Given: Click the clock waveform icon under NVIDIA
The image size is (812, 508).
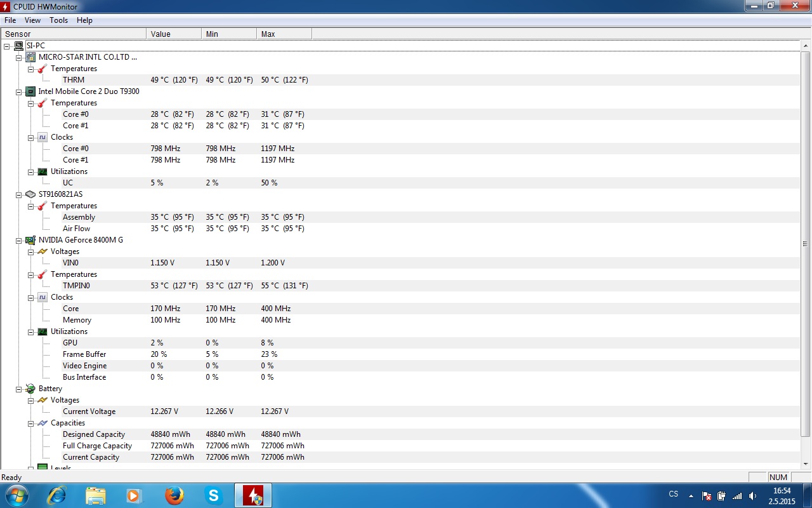Looking at the screenshot, I should (x=43, y=297).
